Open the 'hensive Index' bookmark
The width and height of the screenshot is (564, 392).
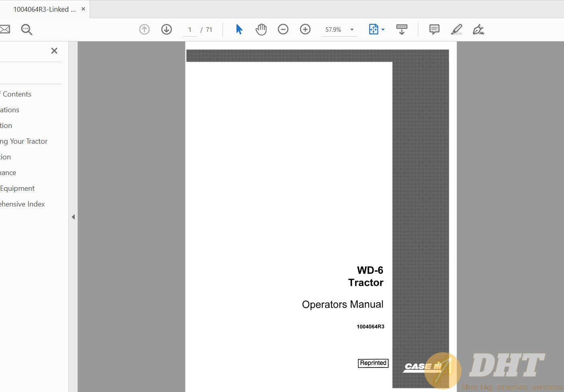tap(23, 204)
